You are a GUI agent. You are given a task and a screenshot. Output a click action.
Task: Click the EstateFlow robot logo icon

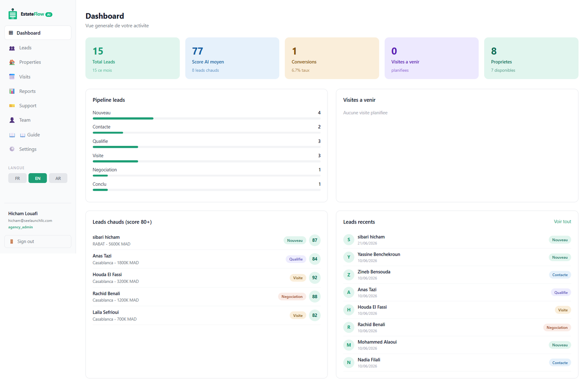(x=13, y=14)
